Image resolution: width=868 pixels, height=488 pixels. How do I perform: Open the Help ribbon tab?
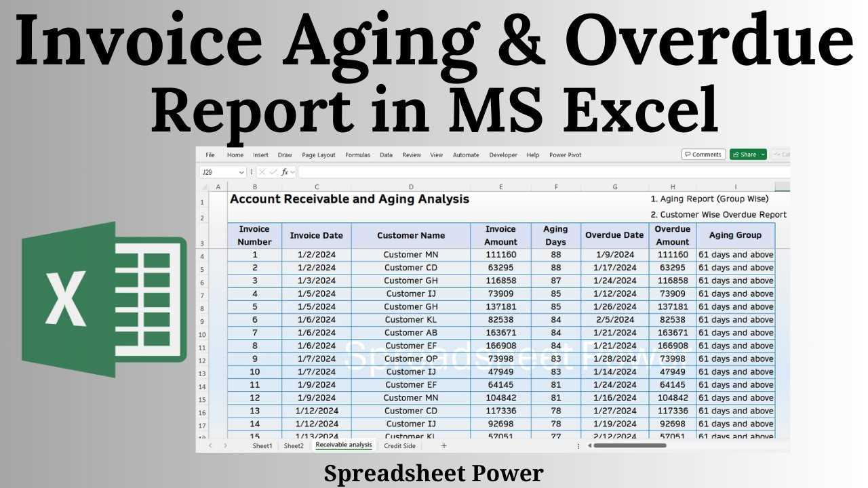[533, 155]
